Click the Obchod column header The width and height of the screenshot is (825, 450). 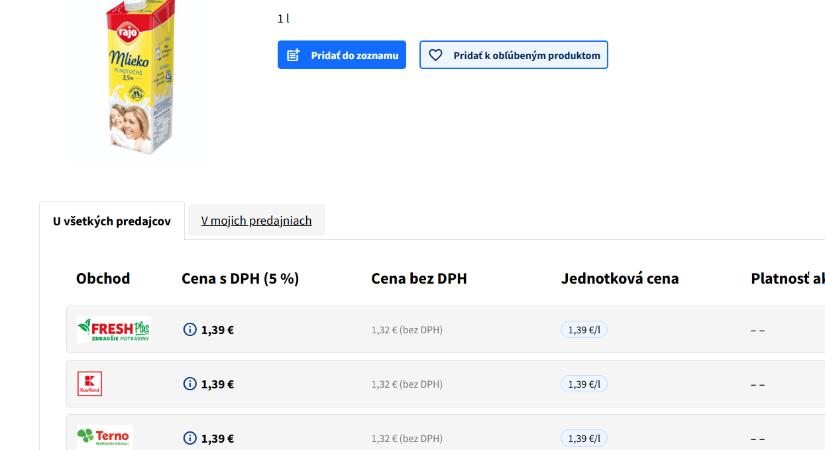coord(103,278)
